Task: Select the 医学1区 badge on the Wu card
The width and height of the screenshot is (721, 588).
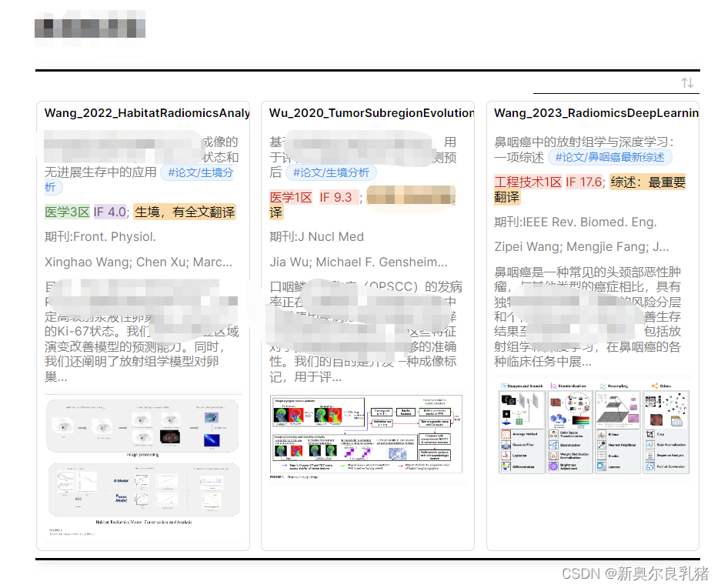Action: 290,196
